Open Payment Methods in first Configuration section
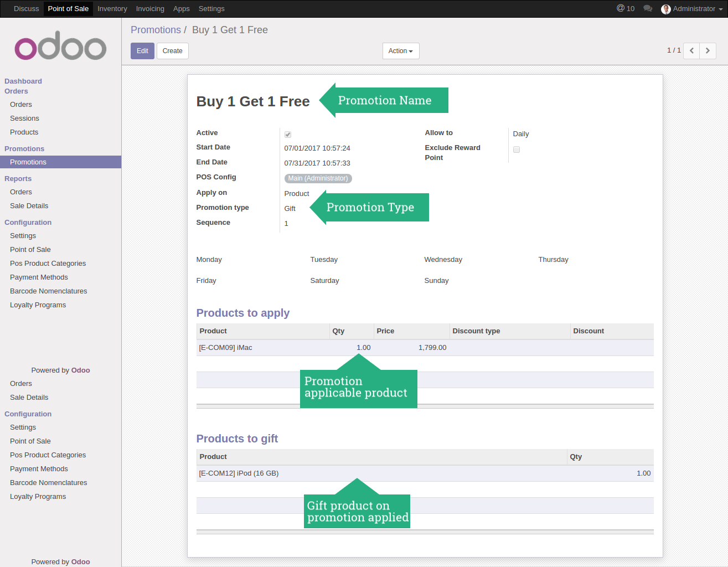 click(x=39, y=277)
